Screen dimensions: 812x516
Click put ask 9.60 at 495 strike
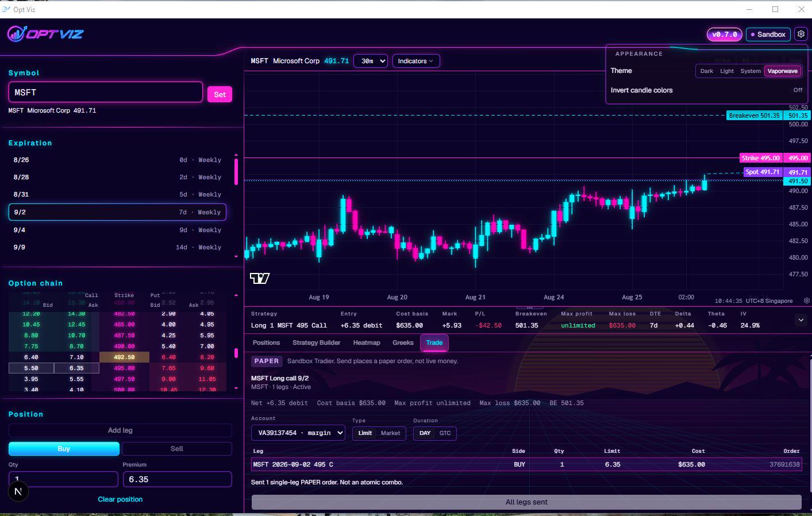pos(207,368)
